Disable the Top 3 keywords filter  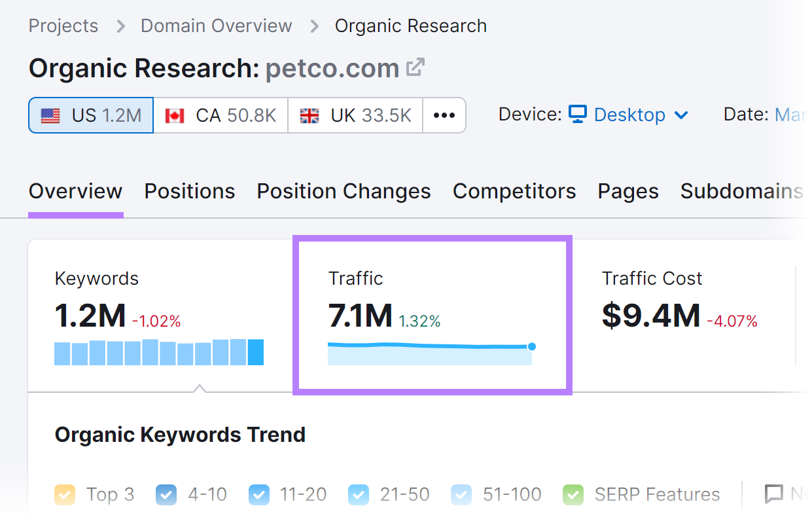coord(65,494)
